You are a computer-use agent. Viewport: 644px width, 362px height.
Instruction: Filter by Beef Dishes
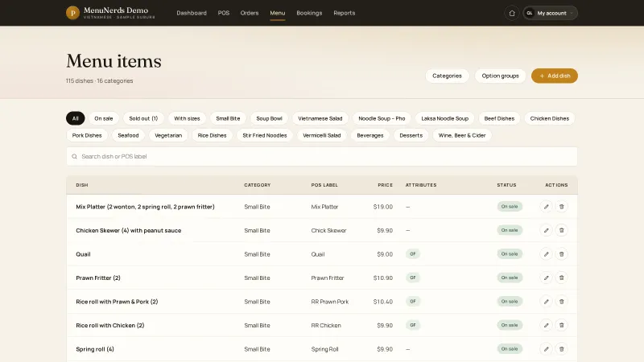pyautogui.click(x=499, y=118)
